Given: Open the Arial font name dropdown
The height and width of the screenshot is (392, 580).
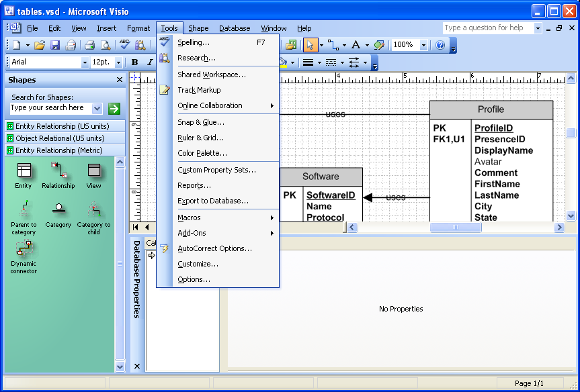Looking at the screenshot, I should (85, 62).
